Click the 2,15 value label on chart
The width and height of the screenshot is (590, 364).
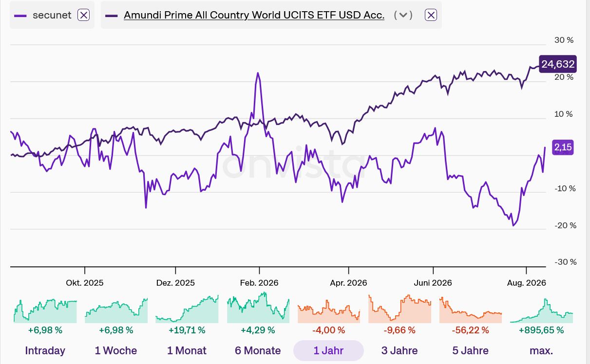tap(563, 147)
